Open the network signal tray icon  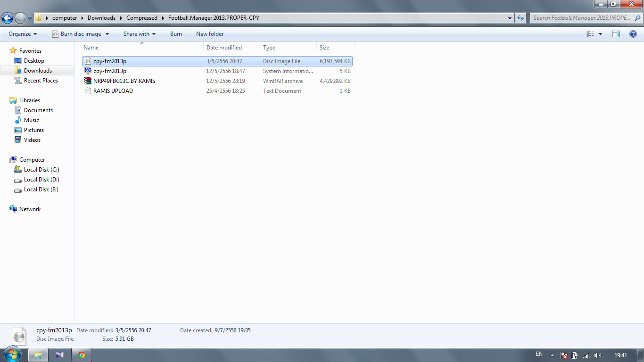pos(586,355)
